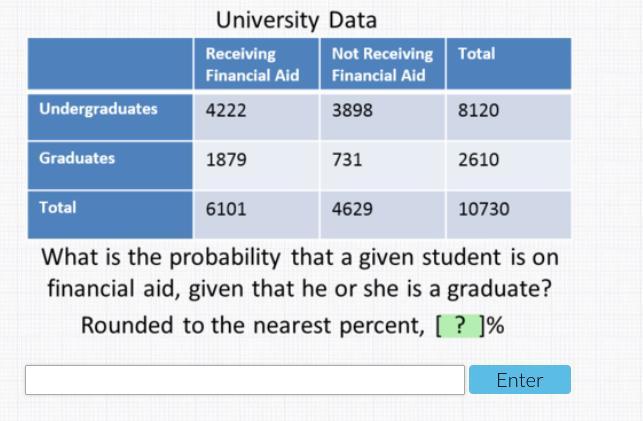
Task: Click the cell showing 8120
Action: pyautogui.click(x=478, y=110)
